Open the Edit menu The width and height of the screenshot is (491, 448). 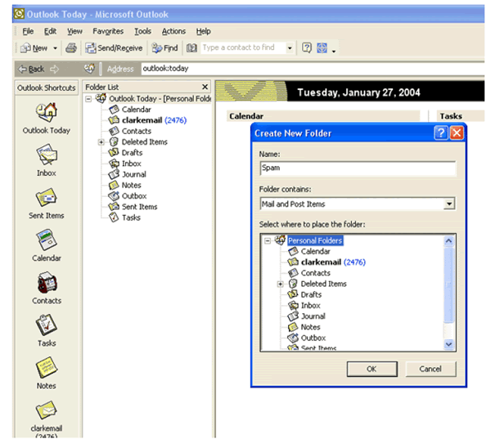point(50,31)
